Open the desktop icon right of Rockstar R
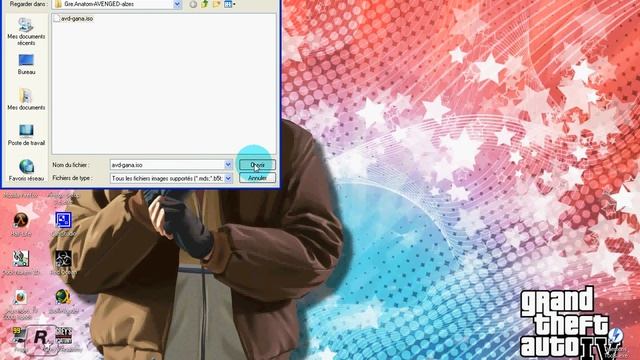 click(64, 336)
